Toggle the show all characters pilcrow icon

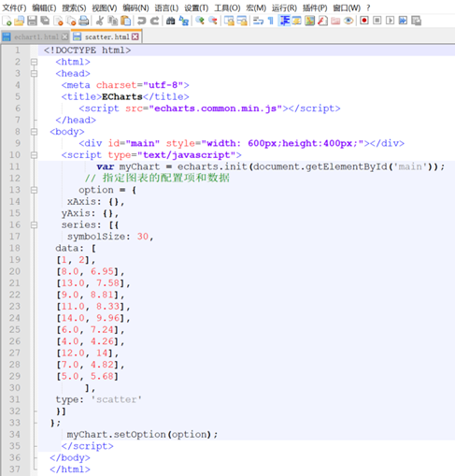coord(271,21)
